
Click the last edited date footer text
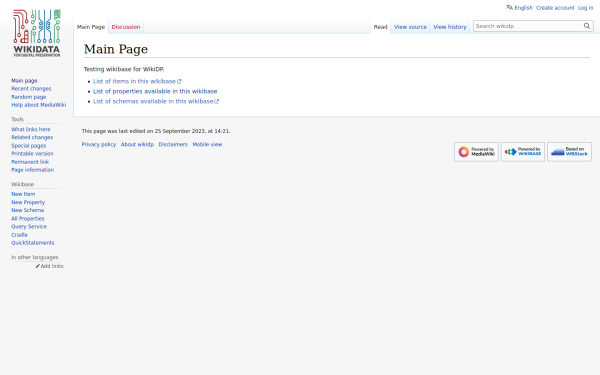[156, 131]
